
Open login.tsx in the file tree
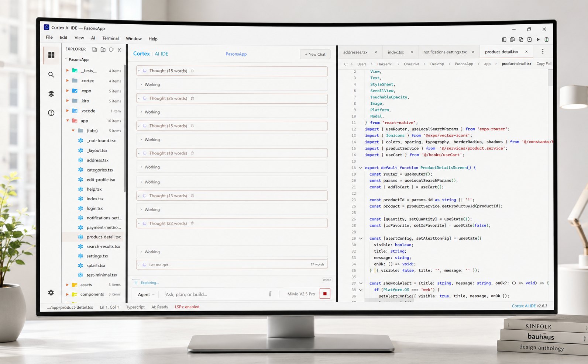click(x=95, y=208)
